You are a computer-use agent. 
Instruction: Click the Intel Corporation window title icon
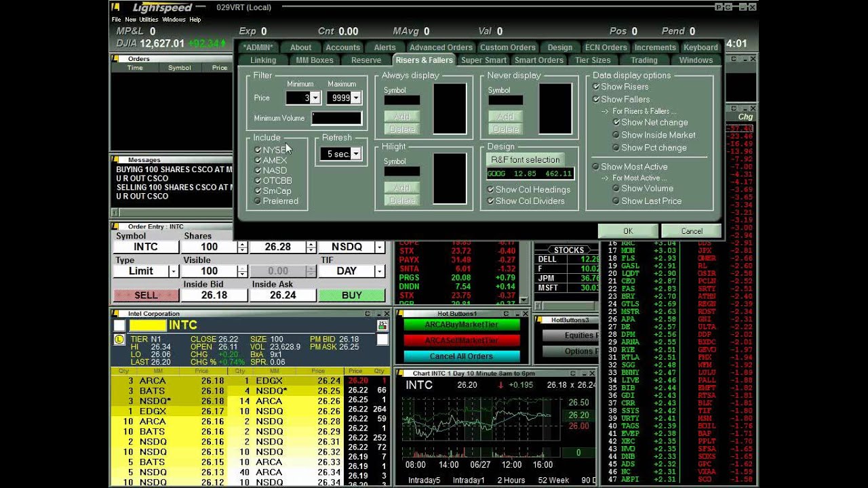pos(115,314)
